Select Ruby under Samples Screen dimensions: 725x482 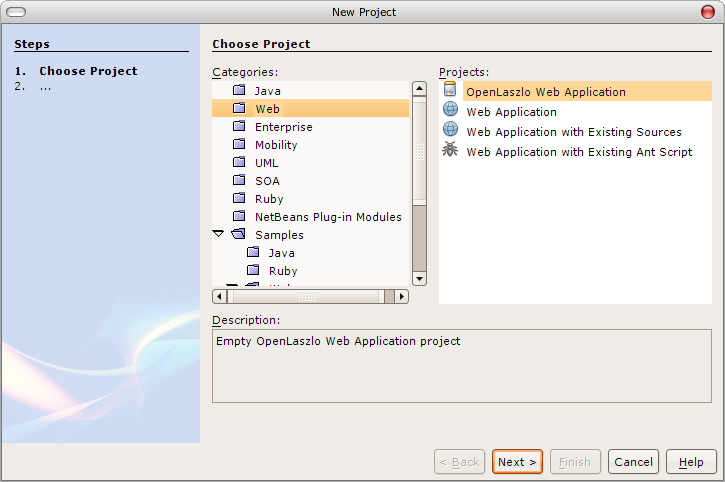pyautogui.click(x=283, y=272)
